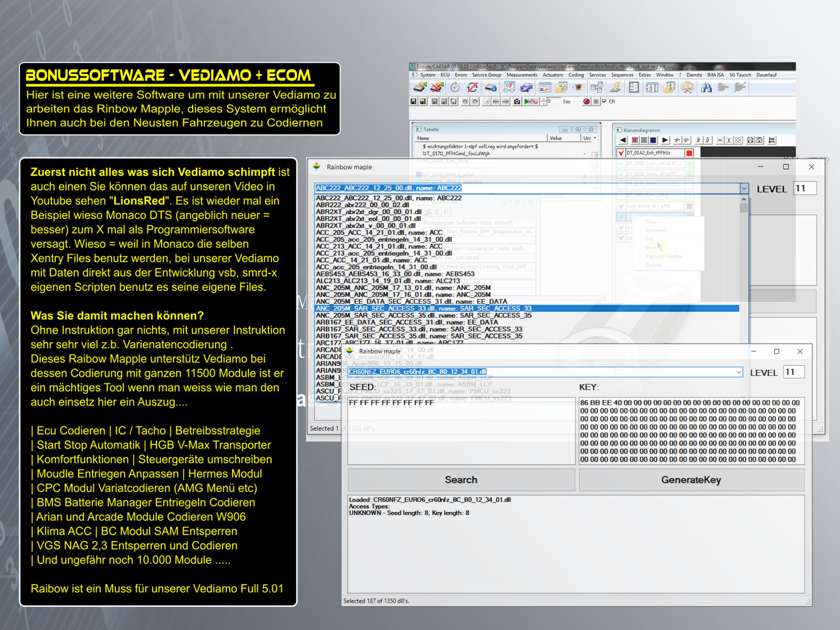The width and height of the screenshot is (840, 630).
Task: Open the Sequences menu
Action: point(622,75)
